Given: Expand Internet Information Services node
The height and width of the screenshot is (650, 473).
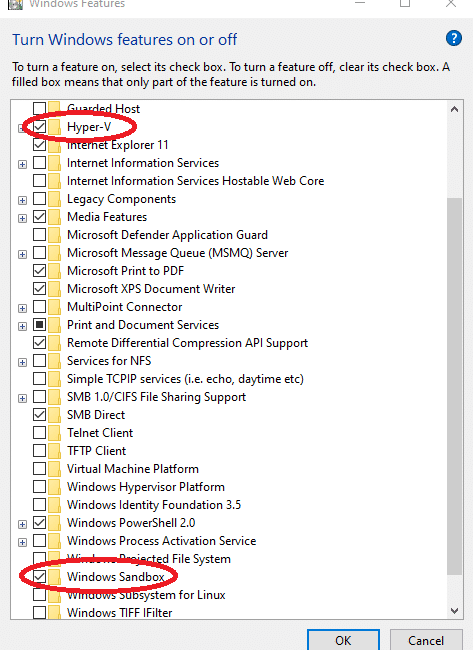Looking at the screenshot, I should pyautogui.click(x=22, y=165).
